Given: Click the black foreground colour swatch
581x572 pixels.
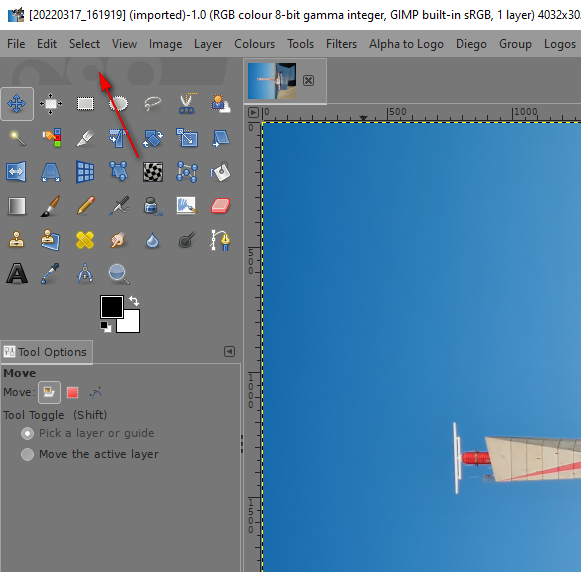Looking at the screenshot, I should (x=112, y=307).
